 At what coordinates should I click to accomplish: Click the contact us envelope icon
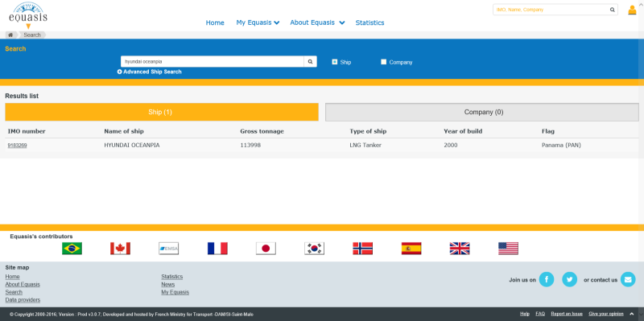(x=628, y=279)
